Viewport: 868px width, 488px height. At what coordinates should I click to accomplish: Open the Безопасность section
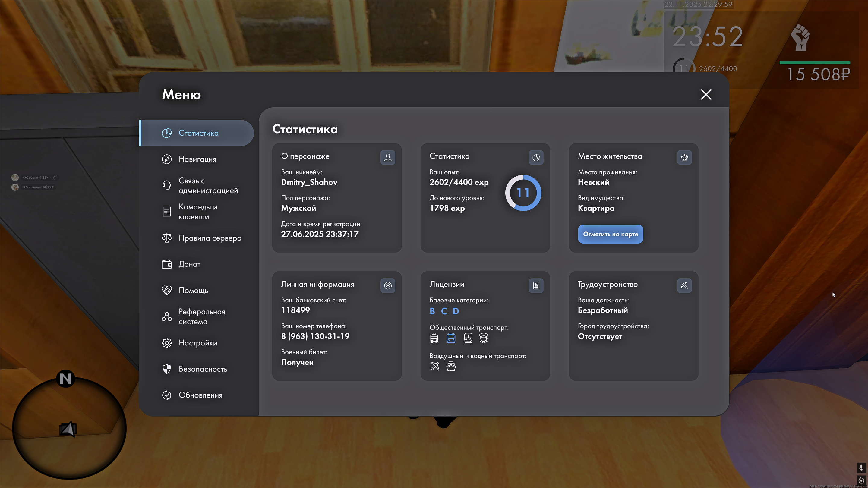click(x=203, y=369)
